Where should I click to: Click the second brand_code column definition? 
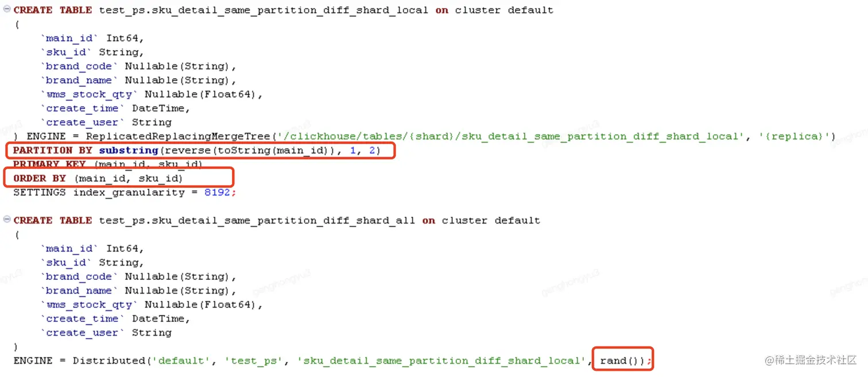(138, 276)
